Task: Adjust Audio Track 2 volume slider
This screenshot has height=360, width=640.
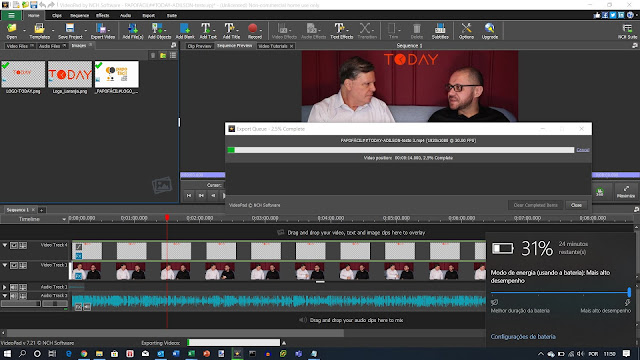Action: pos(21,304)
